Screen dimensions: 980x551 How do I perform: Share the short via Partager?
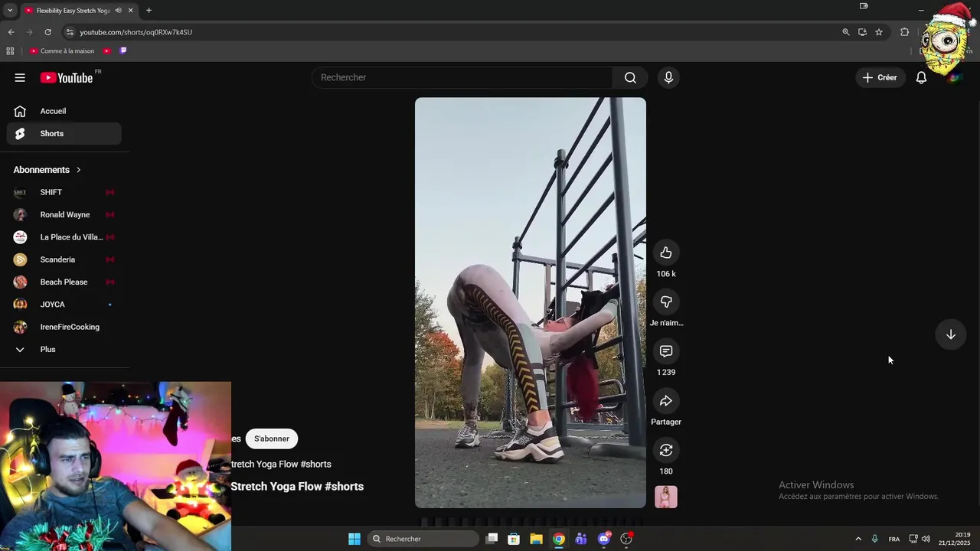click(x=666, y=401)
